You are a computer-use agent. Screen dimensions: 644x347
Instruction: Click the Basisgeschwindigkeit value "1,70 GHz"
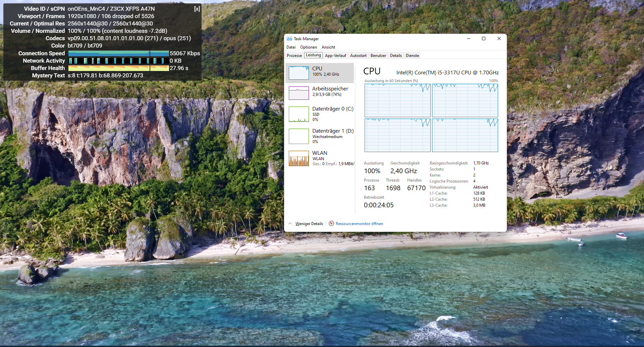tap(481, 163)
